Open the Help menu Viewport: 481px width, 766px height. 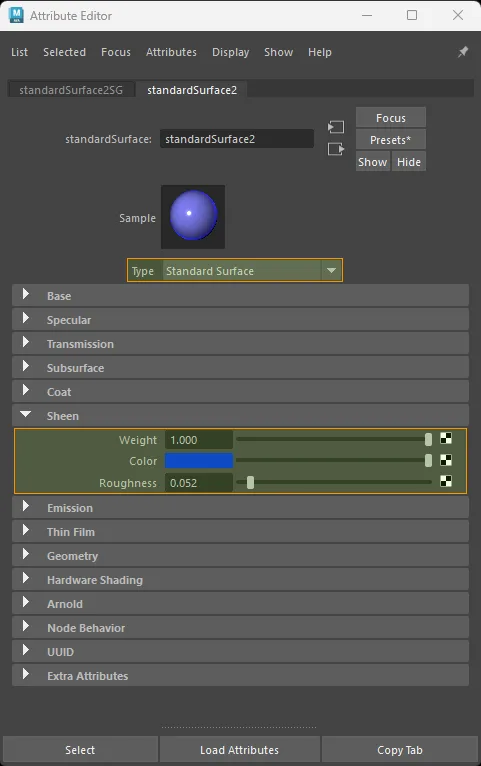click(319, 52)
